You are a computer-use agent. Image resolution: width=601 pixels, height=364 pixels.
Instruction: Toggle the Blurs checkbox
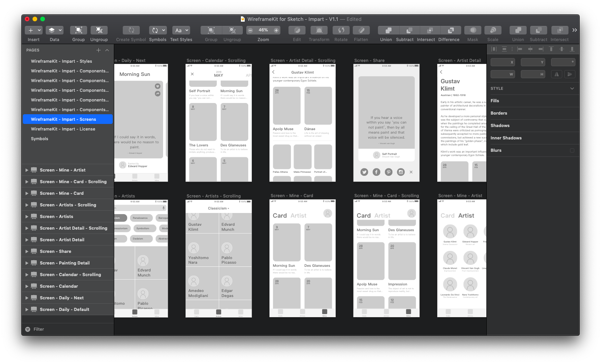coord(572,150)
